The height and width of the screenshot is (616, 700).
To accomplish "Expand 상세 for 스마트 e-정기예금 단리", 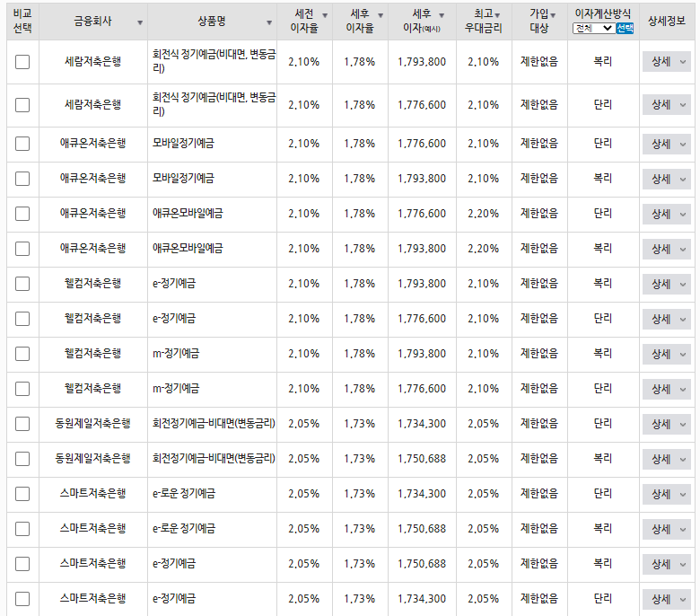I will 667,599.
